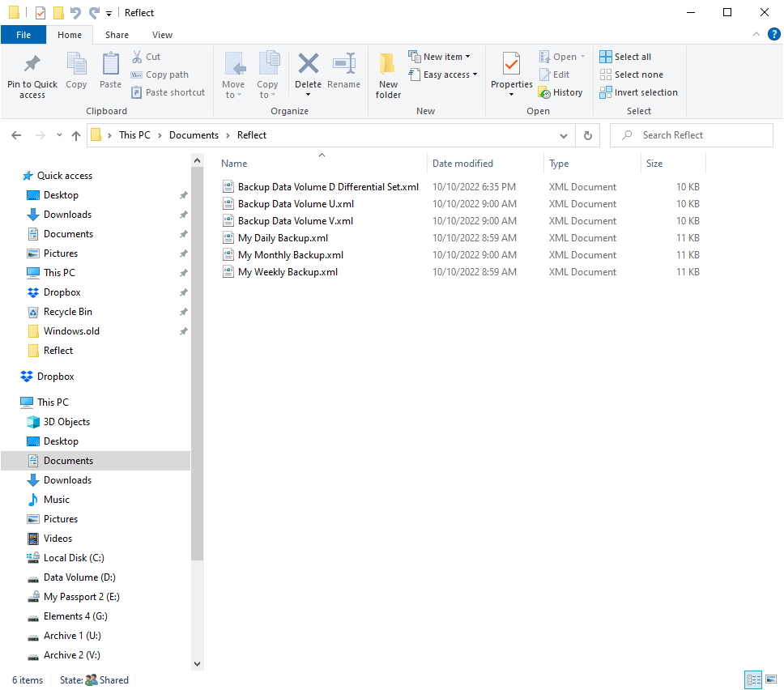Viewport: 784px width, 690px height.
Task: Click the Paste icon
Action: pyautogui.click(x=110, y=73)
